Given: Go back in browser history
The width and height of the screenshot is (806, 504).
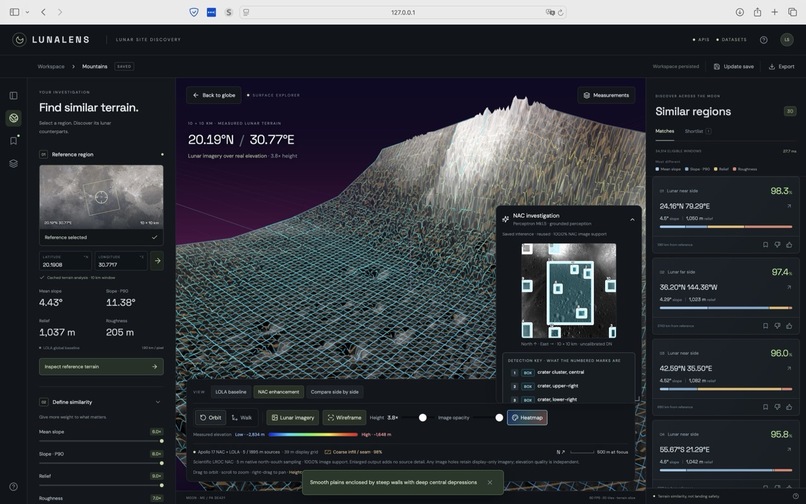Looking at the screenshot, I should (44, 12).
